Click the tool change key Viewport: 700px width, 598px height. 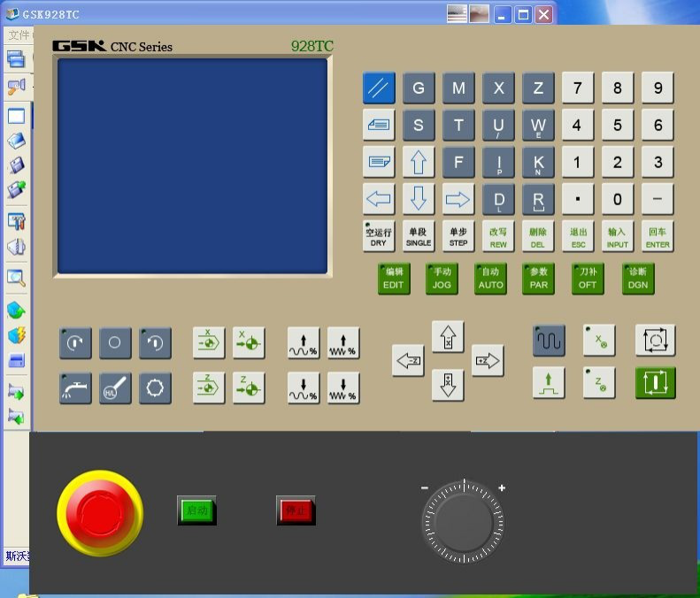tap(155, 387)
